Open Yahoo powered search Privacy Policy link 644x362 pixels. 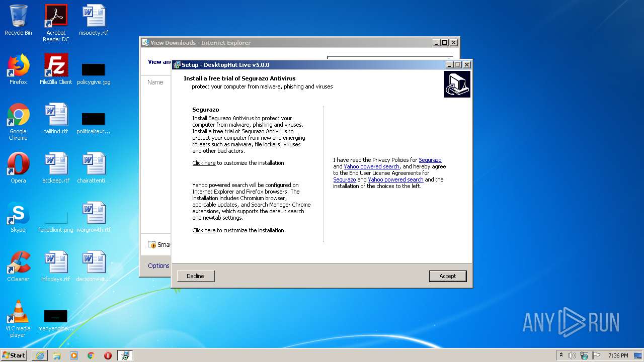(372, 166)
